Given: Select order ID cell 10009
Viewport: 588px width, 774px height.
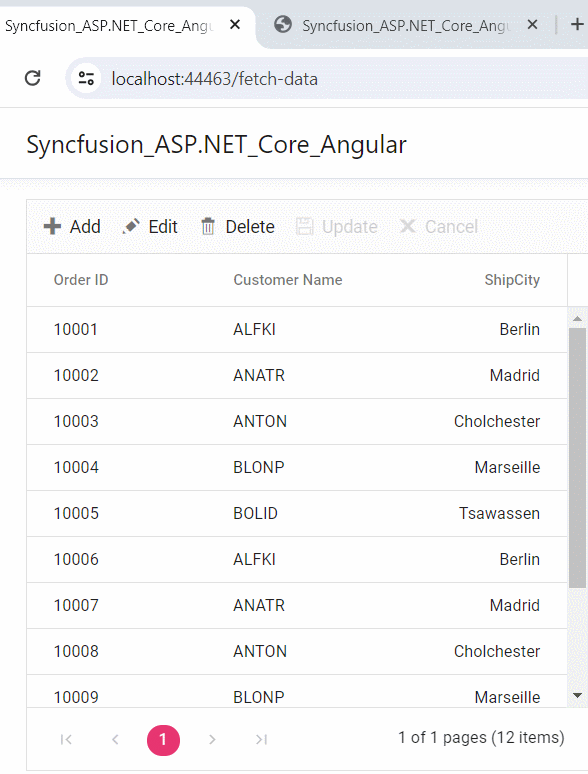Looking at the screenshot, I should (76, 697).
